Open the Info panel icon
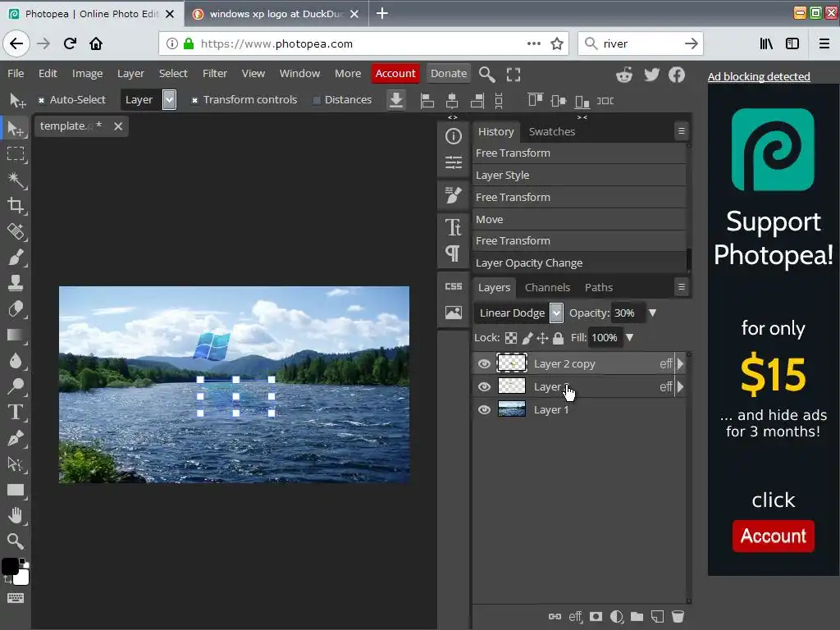 click(453, 137)
